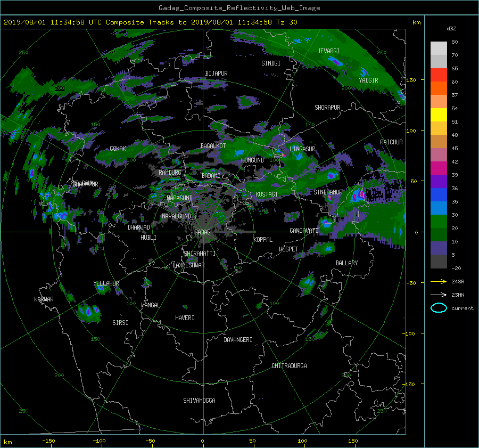
Task: Select the dark gray -20 dBZ swatch
Action: [439, 261]
